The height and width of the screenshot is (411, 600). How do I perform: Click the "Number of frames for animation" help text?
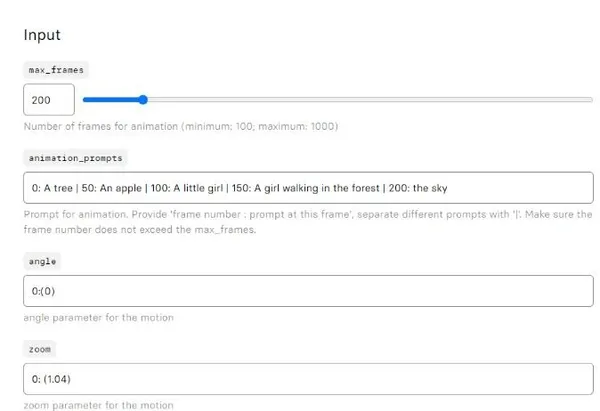click(181, 126)
